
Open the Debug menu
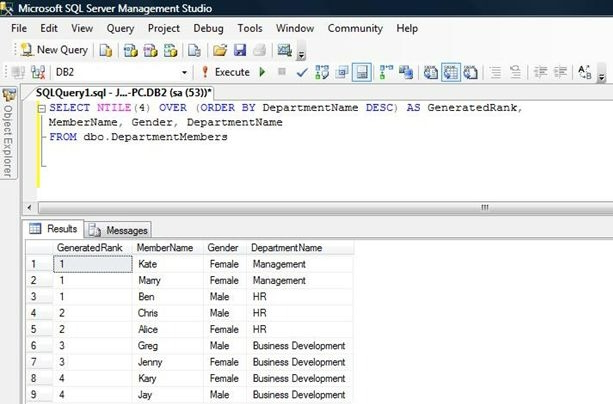(x=208, y=28)
